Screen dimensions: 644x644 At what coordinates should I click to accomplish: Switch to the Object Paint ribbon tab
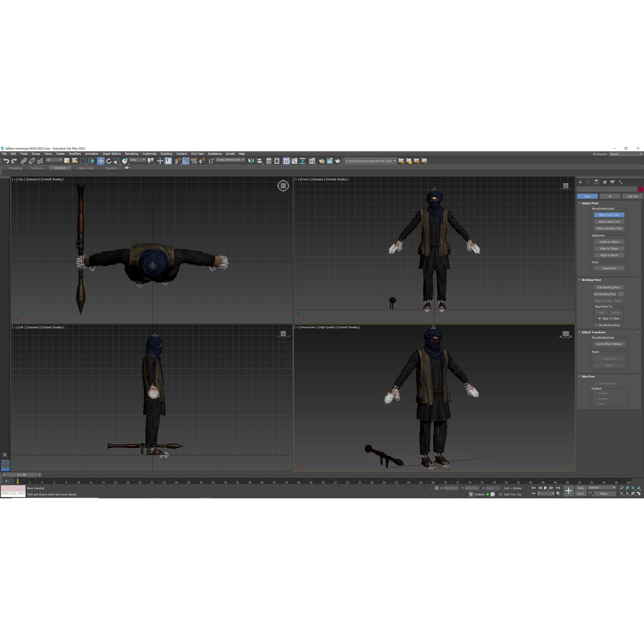pos(86,168)
